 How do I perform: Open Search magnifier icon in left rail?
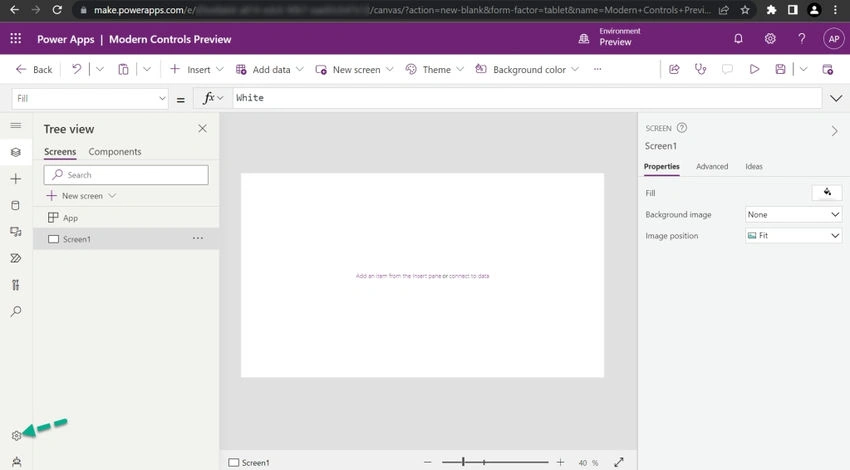[16, 311]
